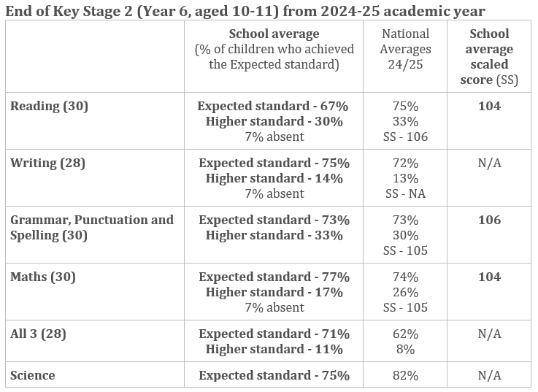Click Higher standard - 11% in All 3 row
Viewport: 538px width, 392px height.
click(274, 349)
